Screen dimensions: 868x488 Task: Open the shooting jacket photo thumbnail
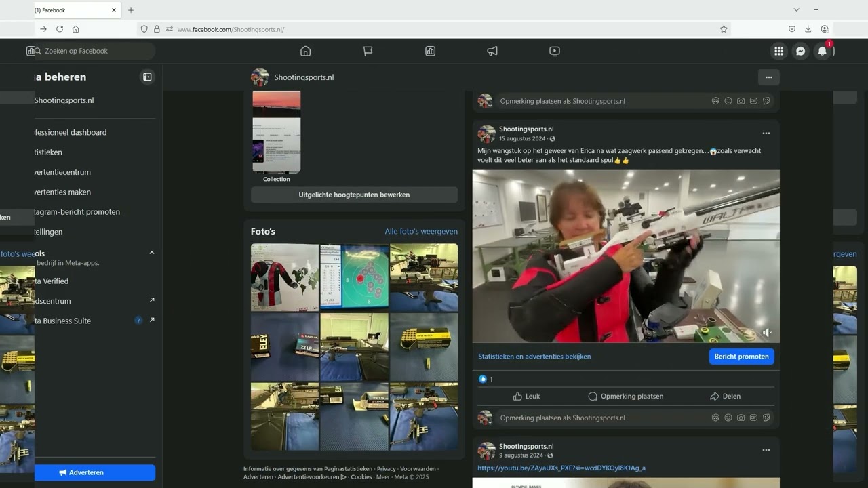pos(285,277)
